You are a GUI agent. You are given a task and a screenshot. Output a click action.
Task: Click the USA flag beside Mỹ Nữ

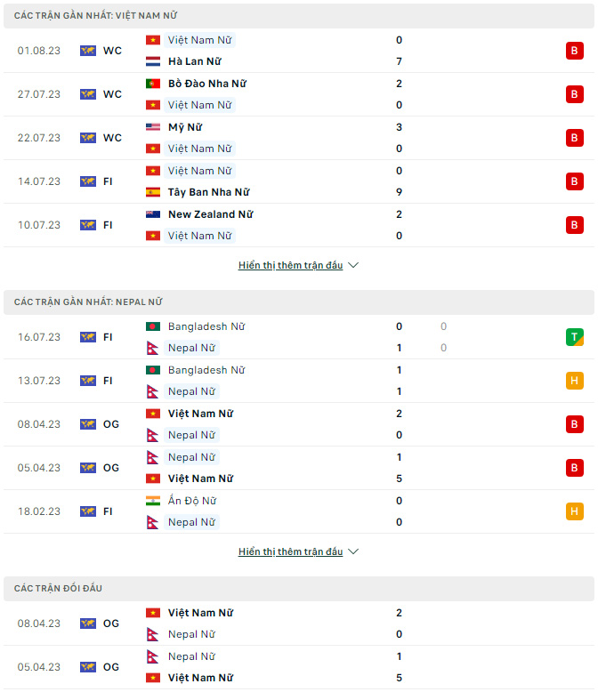[x=152, y=127]
